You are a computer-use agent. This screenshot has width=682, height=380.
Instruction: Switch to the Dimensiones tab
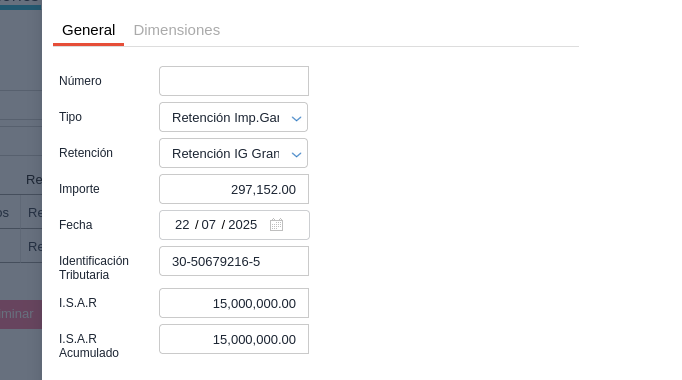(177, 30)
